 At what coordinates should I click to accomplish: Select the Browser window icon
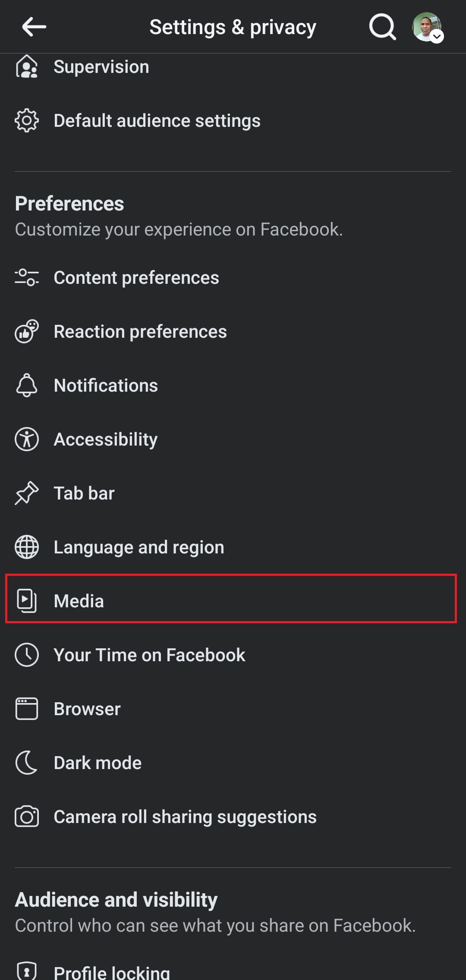coord(27,709)
